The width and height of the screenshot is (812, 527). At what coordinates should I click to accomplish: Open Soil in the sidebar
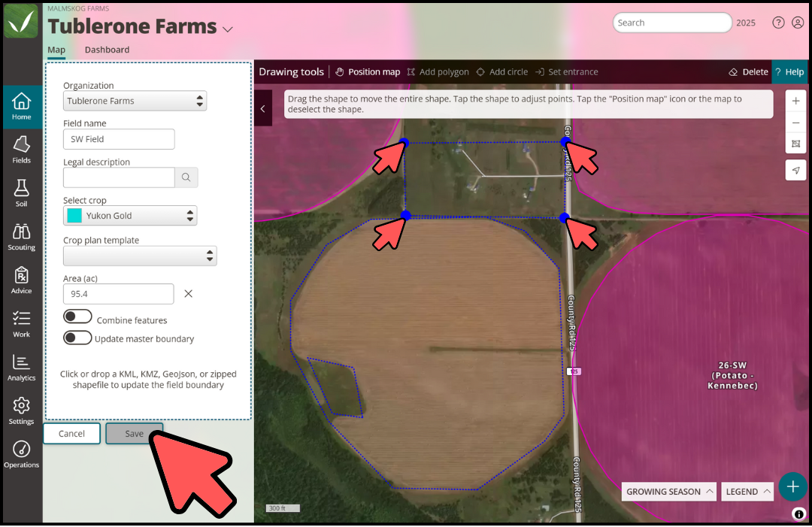click(21, 194)
